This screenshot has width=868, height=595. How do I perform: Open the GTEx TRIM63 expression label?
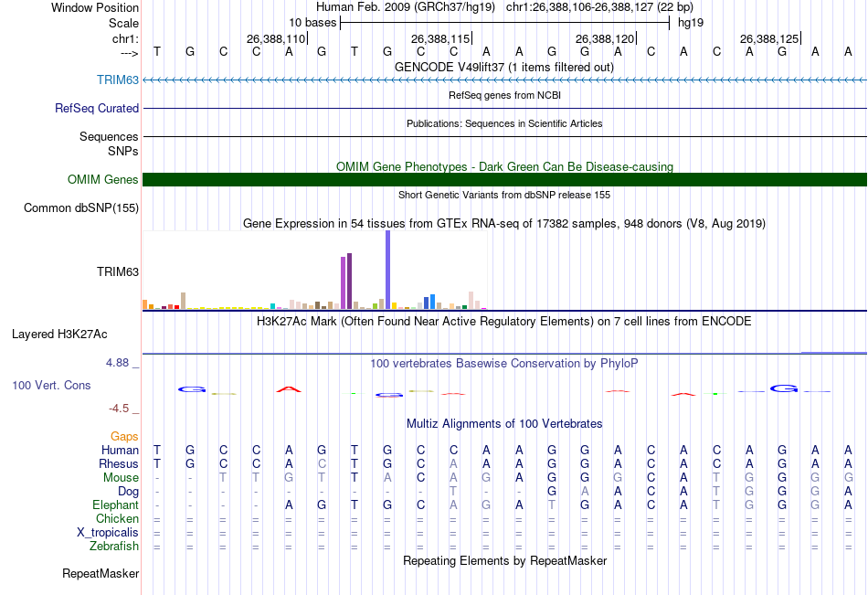tap(117, 271)
